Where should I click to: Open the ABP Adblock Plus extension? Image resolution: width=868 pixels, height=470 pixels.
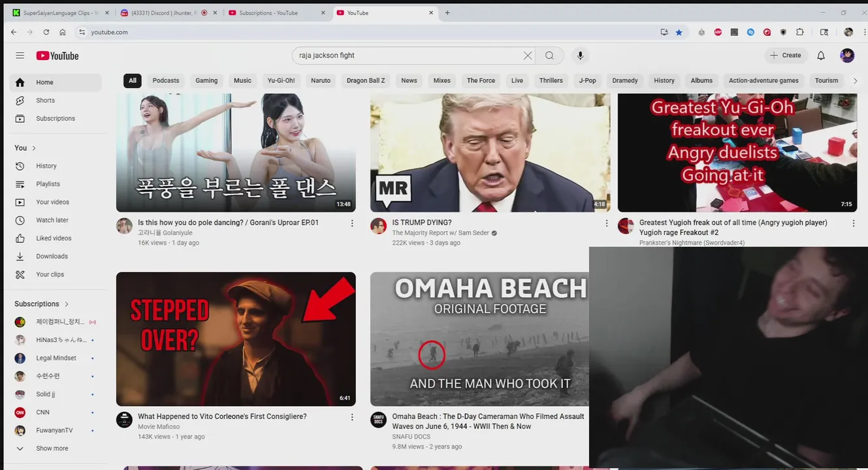click(x=718, y=32)
